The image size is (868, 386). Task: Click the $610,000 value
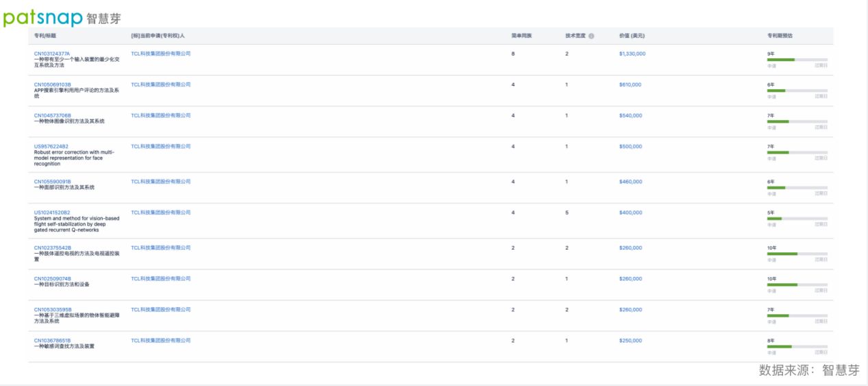[x=630, y=84]
